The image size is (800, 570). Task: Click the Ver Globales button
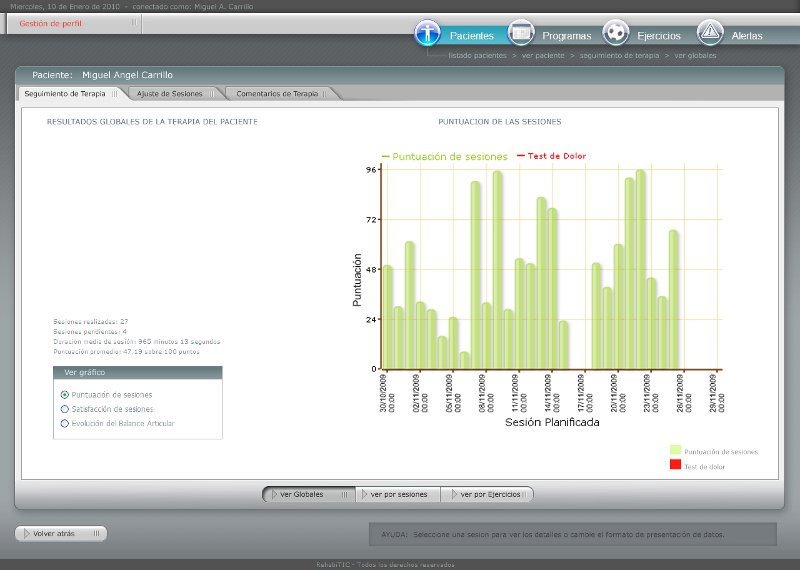pyautogui.click(x=309, y=494)
